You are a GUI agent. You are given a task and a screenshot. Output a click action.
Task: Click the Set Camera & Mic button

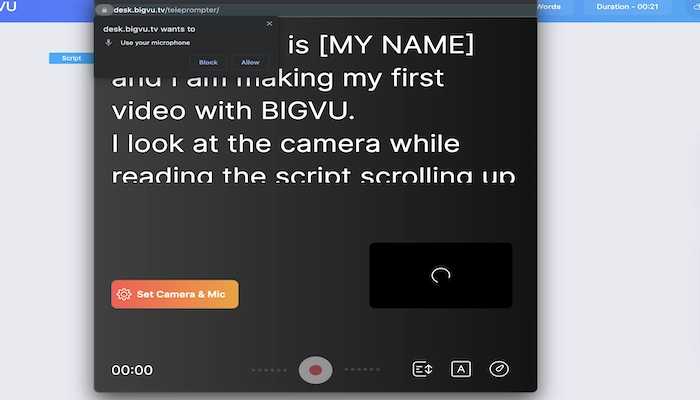[175, 294]
